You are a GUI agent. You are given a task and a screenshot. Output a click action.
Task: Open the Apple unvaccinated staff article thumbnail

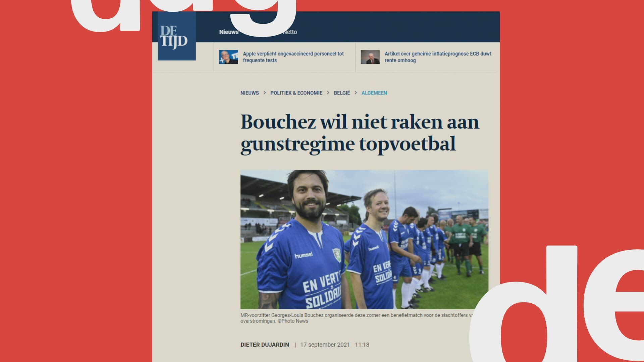228,57
